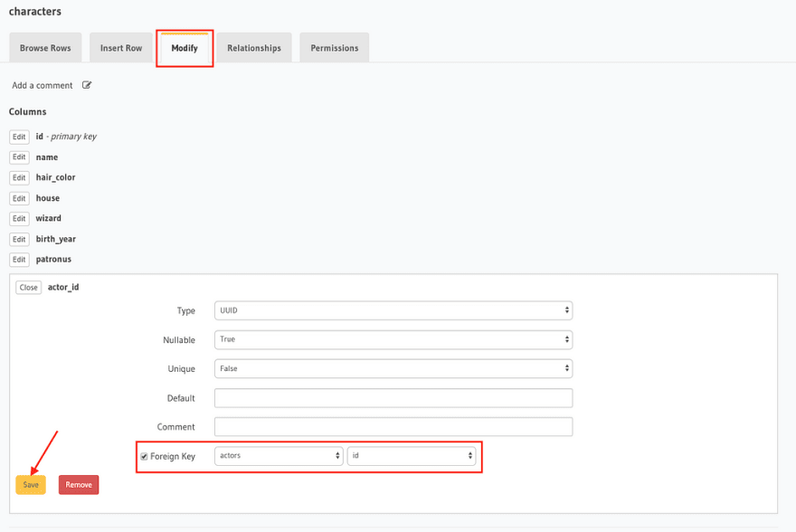796x532 pixels.
Task: Edit the hair_color column
Action: (19, 177)
